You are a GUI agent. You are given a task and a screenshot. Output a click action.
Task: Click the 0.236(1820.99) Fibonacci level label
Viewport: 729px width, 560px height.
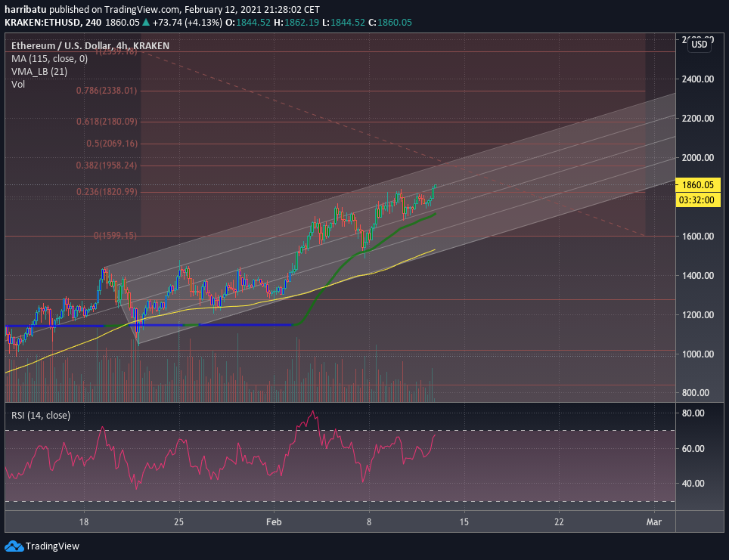pos(107,191)
